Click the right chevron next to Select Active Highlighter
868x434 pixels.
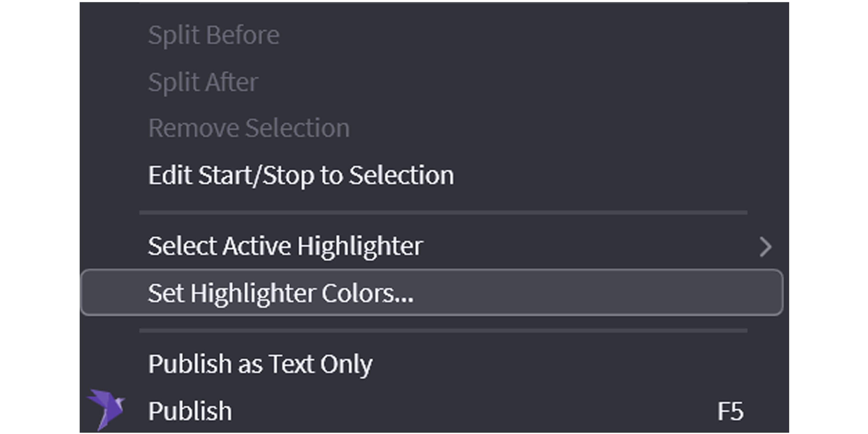pos(766,247)
